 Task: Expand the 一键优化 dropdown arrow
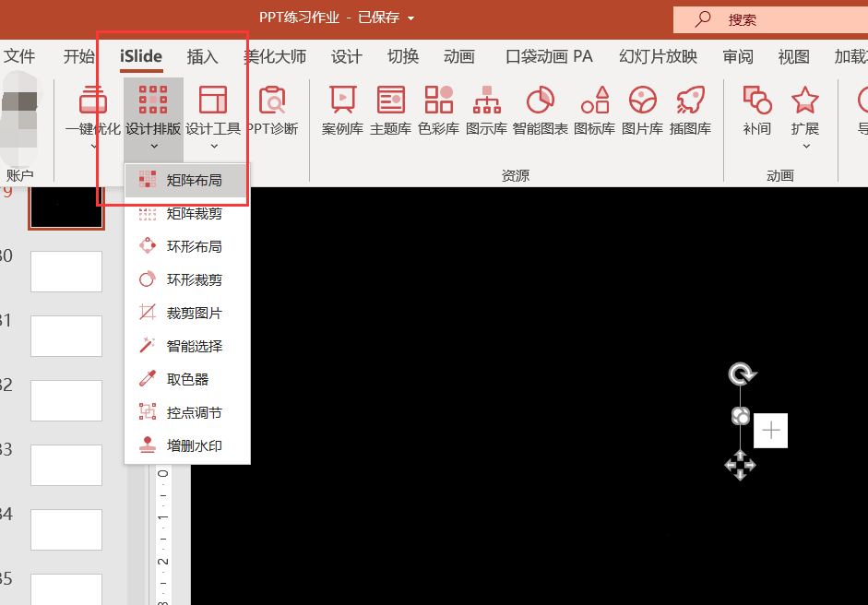click(x=93, y=147)
